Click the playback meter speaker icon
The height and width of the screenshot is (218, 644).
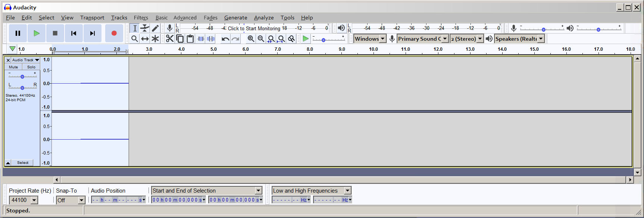tap(341, 28)
